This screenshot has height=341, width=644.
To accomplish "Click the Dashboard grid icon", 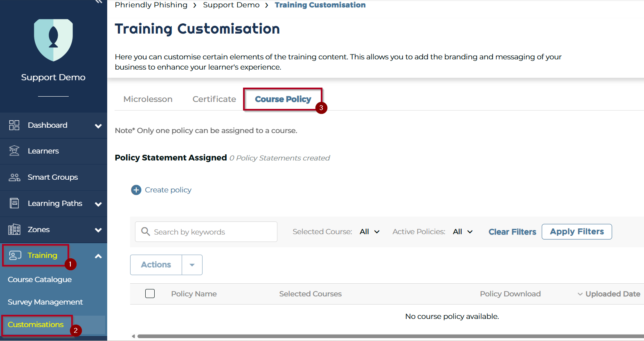I will [14, 125].
